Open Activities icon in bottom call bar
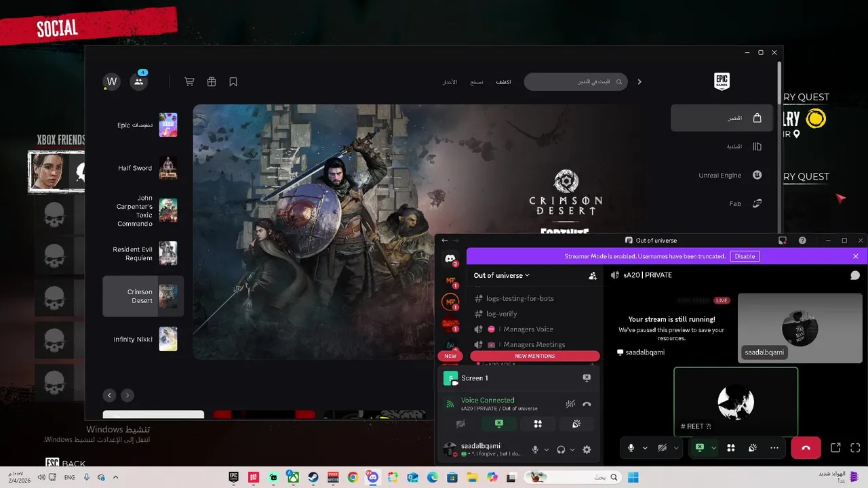The width and height of the screenshot is (868, 488). click(731, 448)
